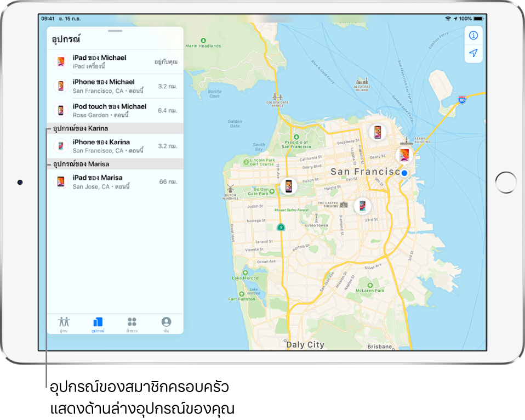Screen dimensions: 525x420
Task: Tap the Lincoln Park Golf Course marker
Action: tap(246, 162)
